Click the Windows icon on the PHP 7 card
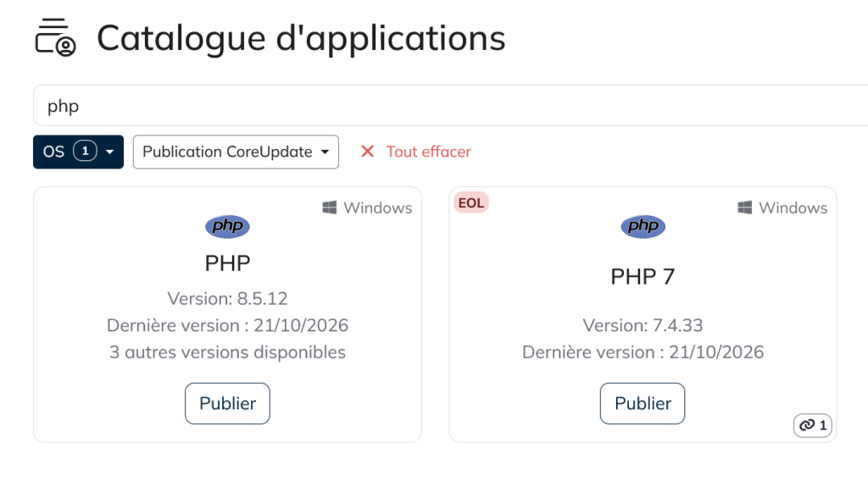 click(744, 208)
